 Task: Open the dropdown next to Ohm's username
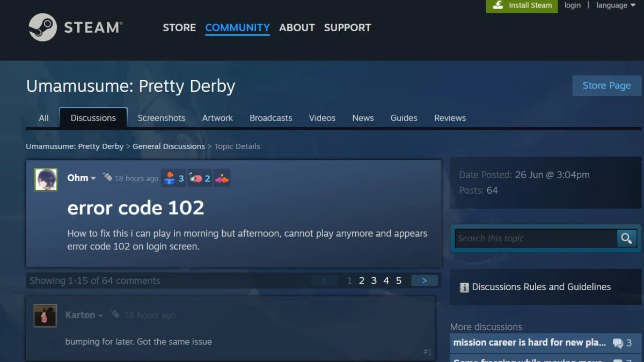(x=93, y=179)
